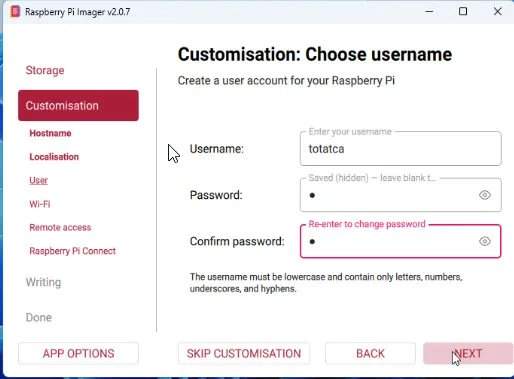
Task: Click the 'Password:' label
Action: pos(216,195)
